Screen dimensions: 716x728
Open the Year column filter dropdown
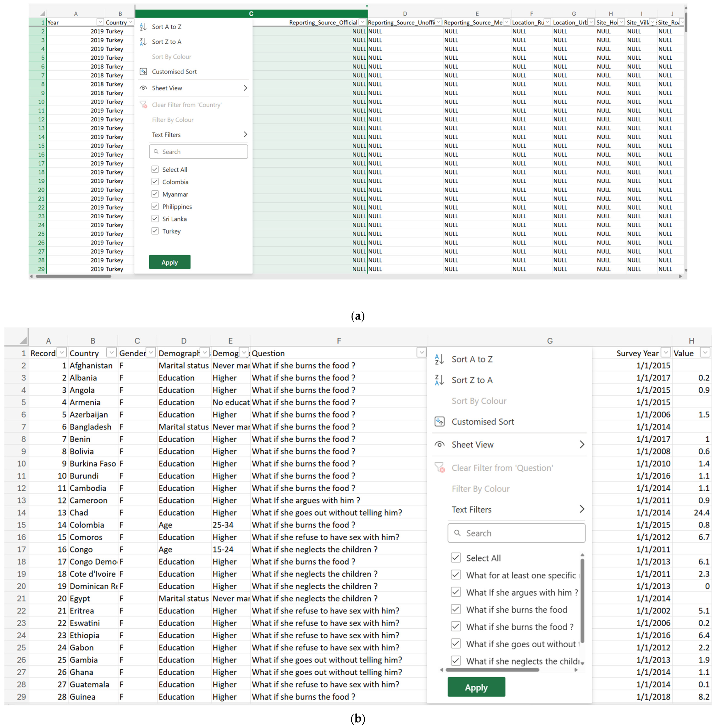pyautogui.click(x=100, y=22)
